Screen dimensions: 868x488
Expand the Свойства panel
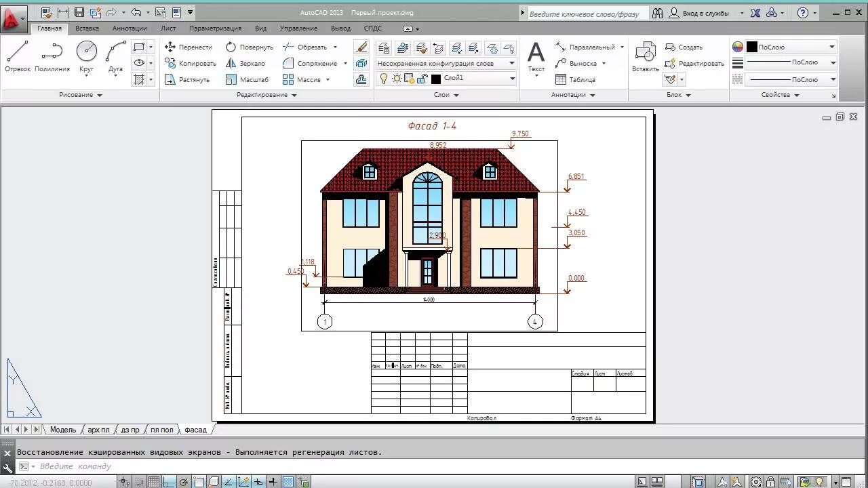point(779,95)
